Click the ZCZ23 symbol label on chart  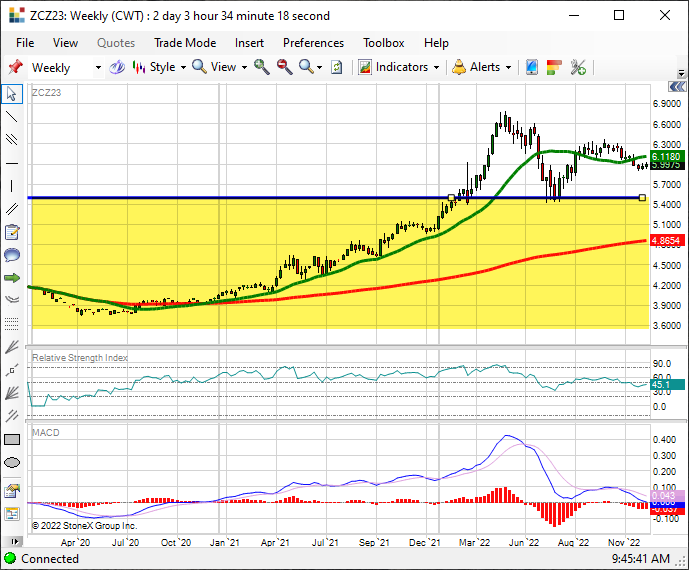click(47, 93)
